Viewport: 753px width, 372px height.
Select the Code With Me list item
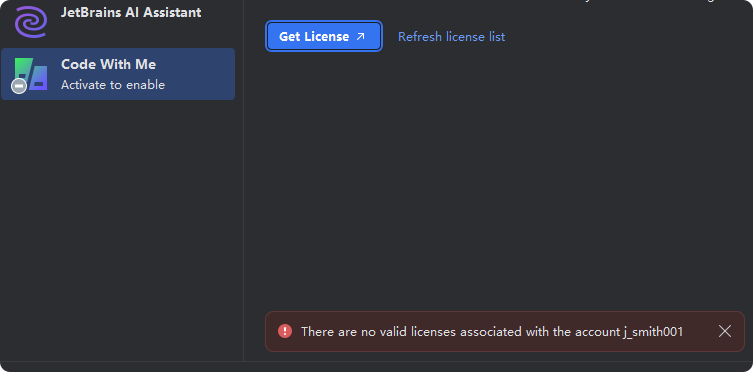tap(118, 74)
